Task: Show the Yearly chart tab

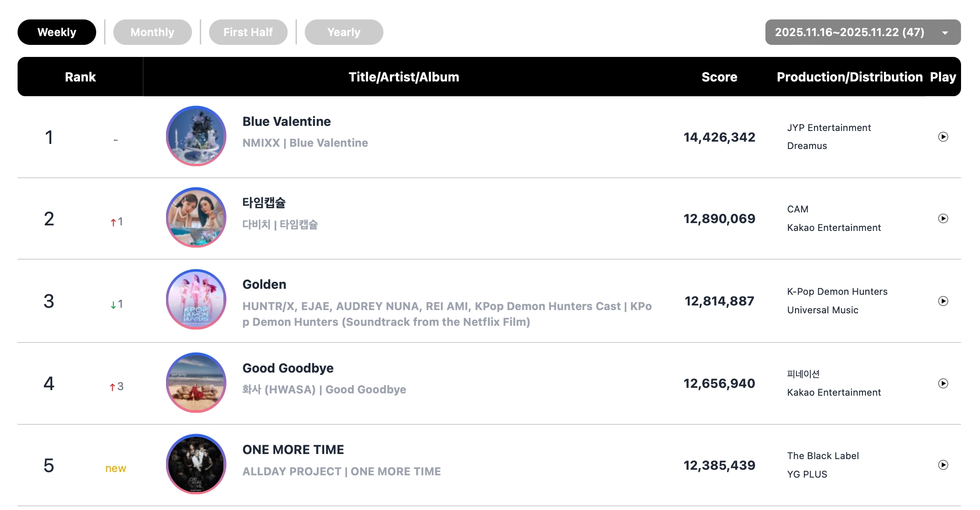Action: (344, 32)
